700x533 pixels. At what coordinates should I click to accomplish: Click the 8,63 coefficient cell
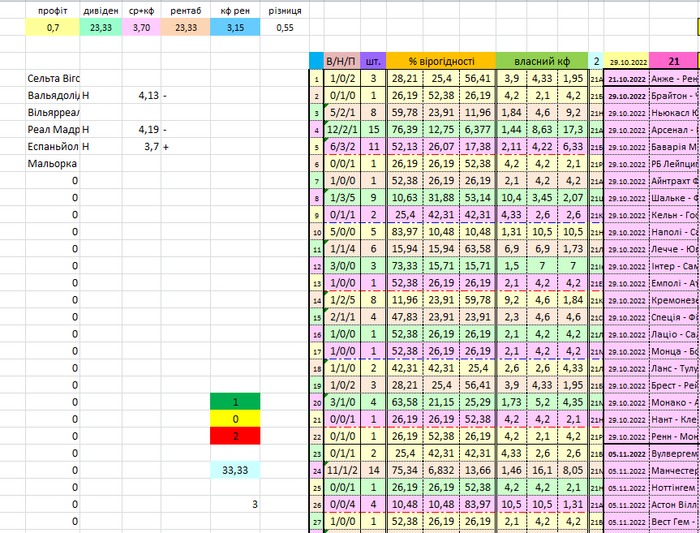[x=542, y=129]
